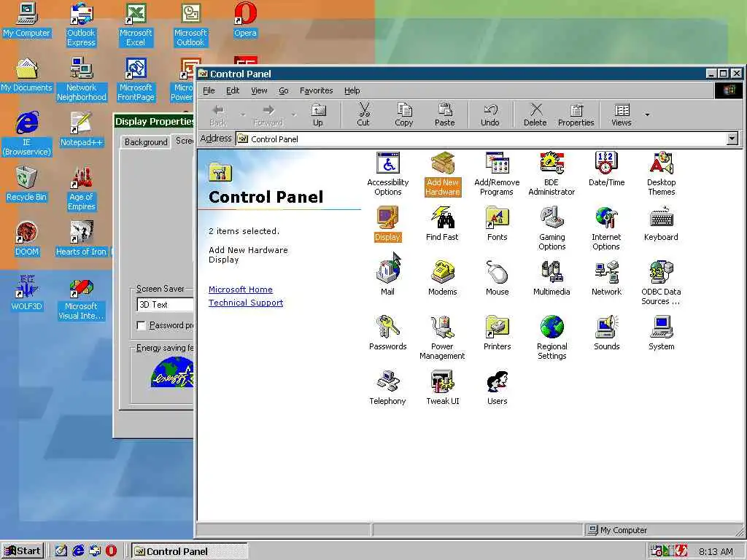Viewport: 747px width, 560px height.
Task: Click the Undo toolbar button
Action: pos(489,115)
